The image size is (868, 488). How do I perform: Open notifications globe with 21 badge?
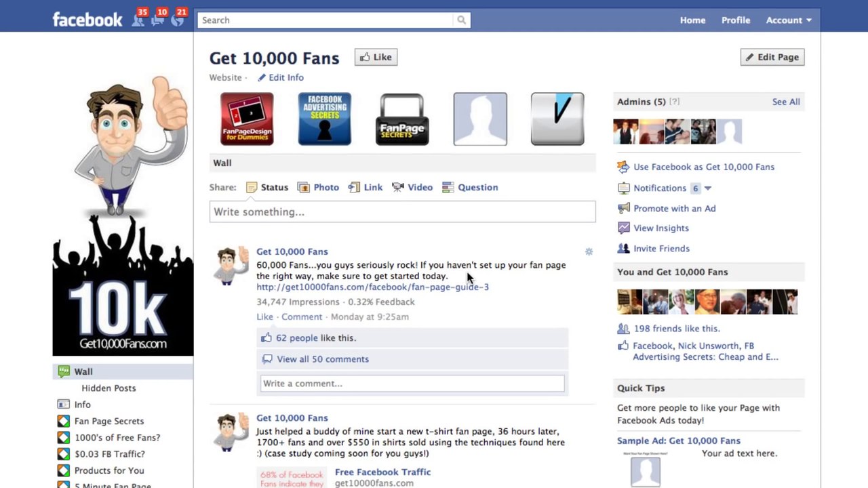click(x=178, y=19)
